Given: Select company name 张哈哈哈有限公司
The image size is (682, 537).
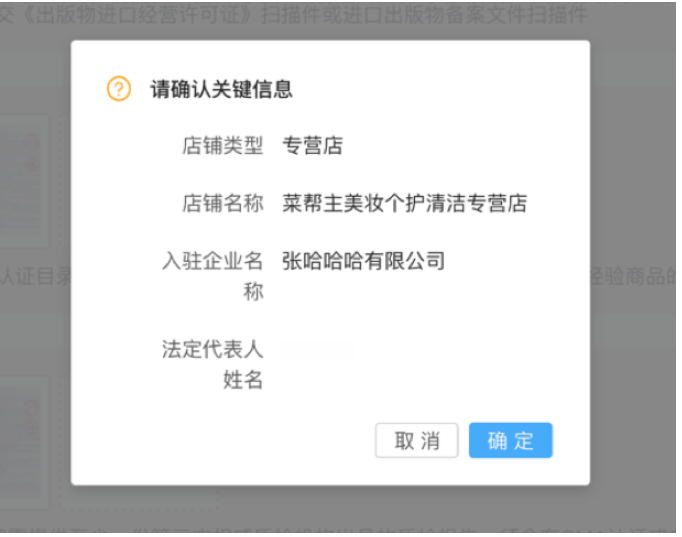Looking at the screenshot, I should [x=364, y=261].
